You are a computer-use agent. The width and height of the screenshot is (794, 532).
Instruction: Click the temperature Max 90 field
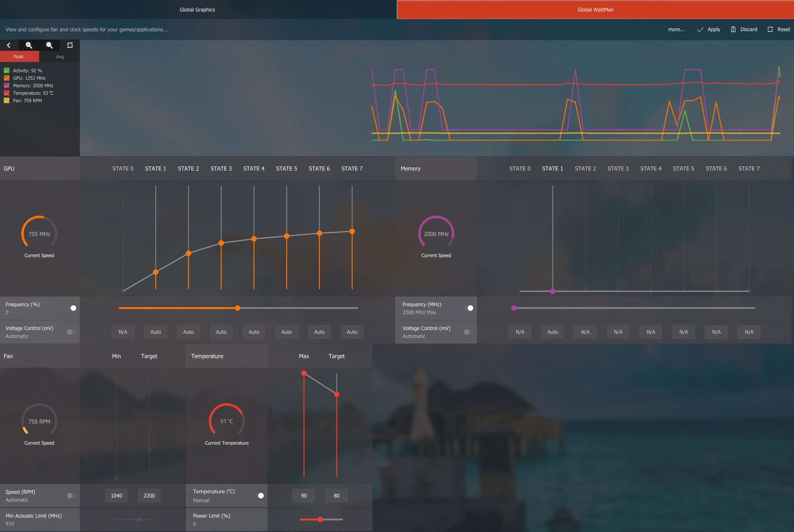[304, 496]
